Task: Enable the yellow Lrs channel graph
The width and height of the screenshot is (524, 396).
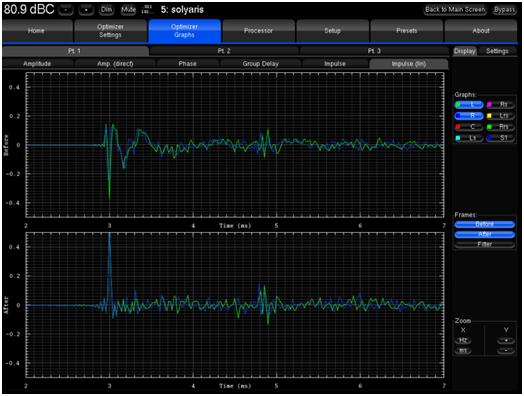Action: coord(500,116)
